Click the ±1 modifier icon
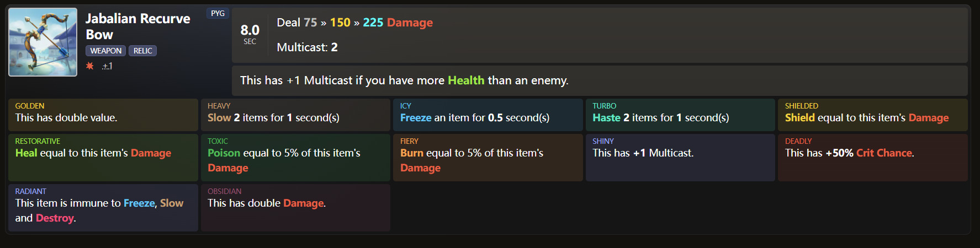Screen dimensions: 980x248 (x=107, y=66)
